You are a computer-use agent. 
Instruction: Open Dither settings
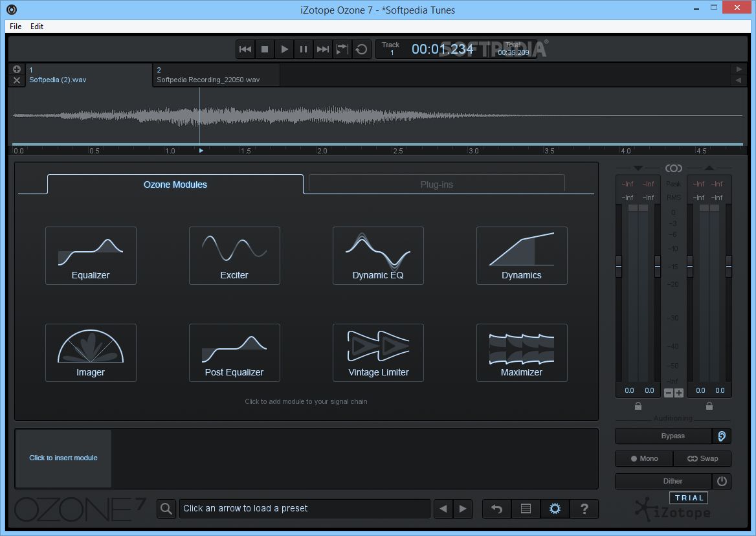point(664,481)
